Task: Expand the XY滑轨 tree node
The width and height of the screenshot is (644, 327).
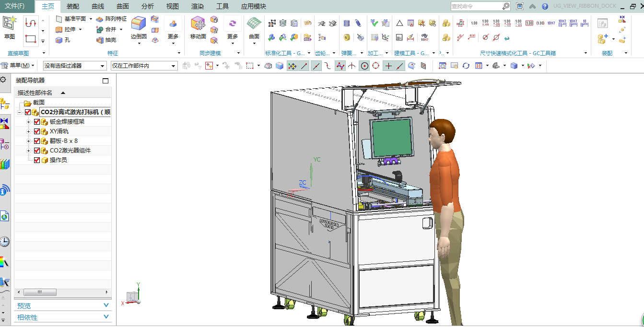Action: (x=29, y=131)
